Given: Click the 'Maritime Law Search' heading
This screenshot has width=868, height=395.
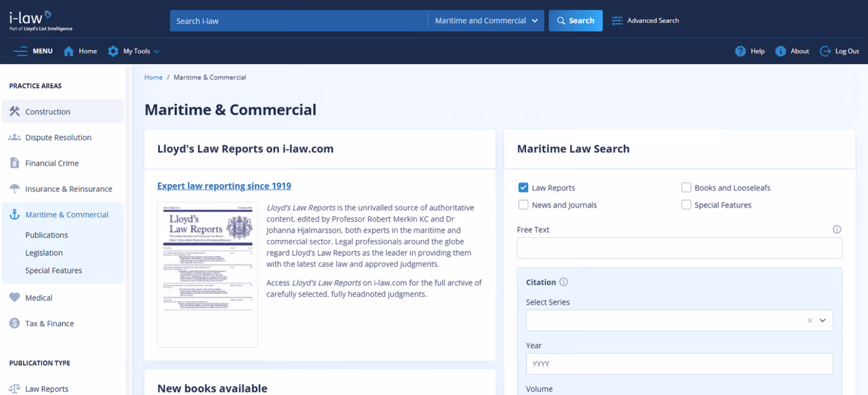Looking at the screenshot, I should (573, 149).
